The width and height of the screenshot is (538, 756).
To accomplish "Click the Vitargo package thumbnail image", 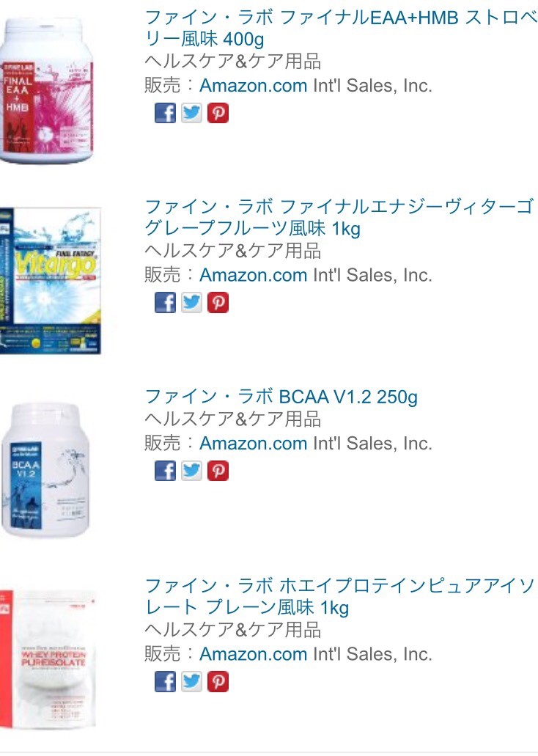I will click(x=51, y=281).
